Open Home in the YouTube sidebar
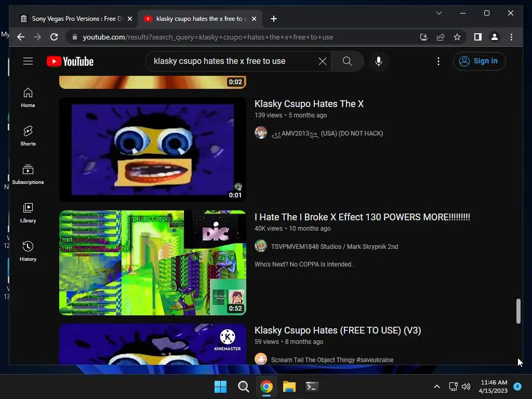 (x=28, y=98)
